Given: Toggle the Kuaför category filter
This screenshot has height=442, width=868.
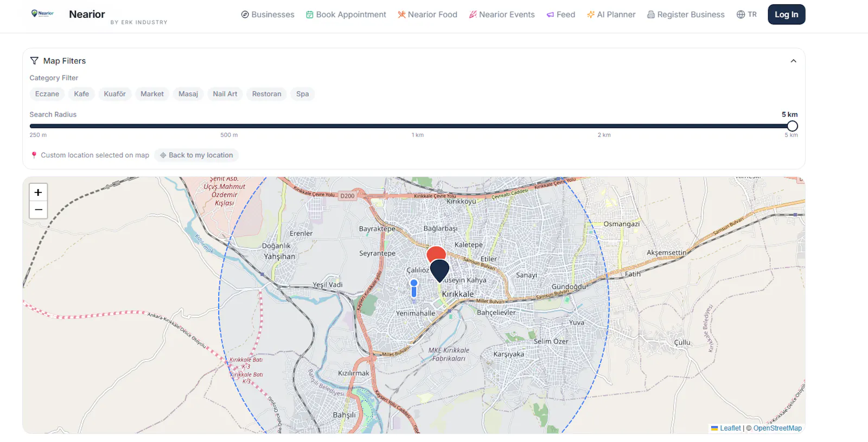Looking at the screenshot, I should 114,94.
